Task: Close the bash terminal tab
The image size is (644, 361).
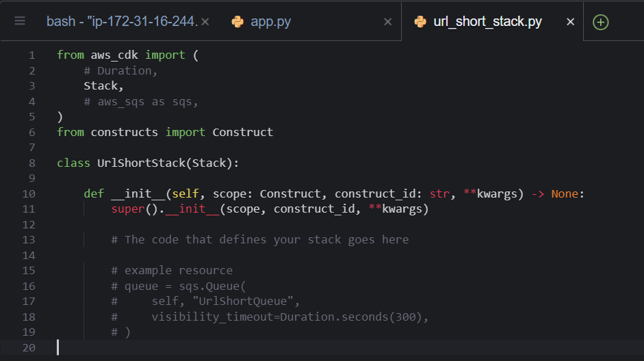Action: (x=205, y=22)
